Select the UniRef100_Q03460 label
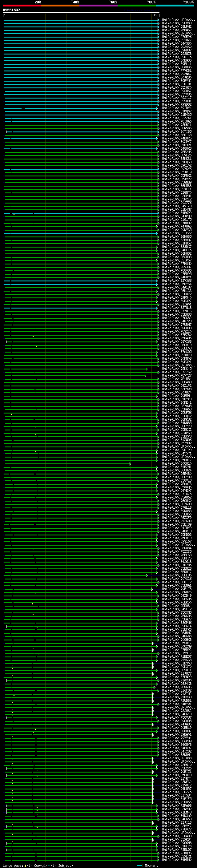This screenshot has width=197, height=868. tap(177, 47)
